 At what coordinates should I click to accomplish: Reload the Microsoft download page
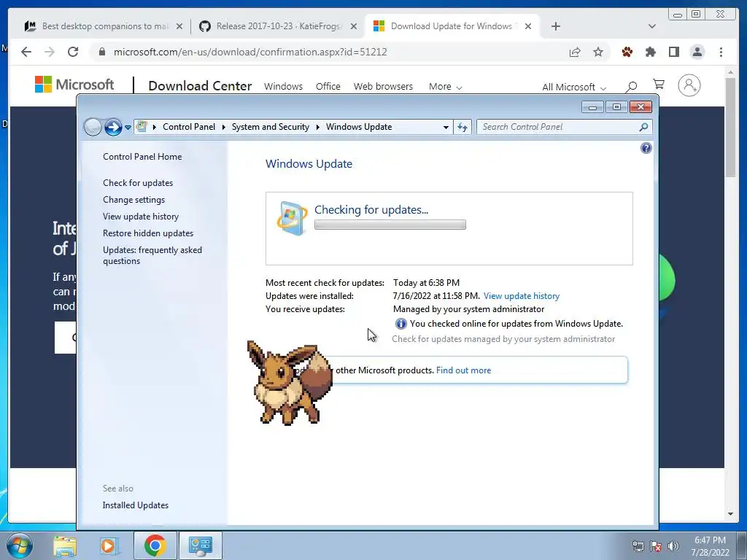point(73,52)
